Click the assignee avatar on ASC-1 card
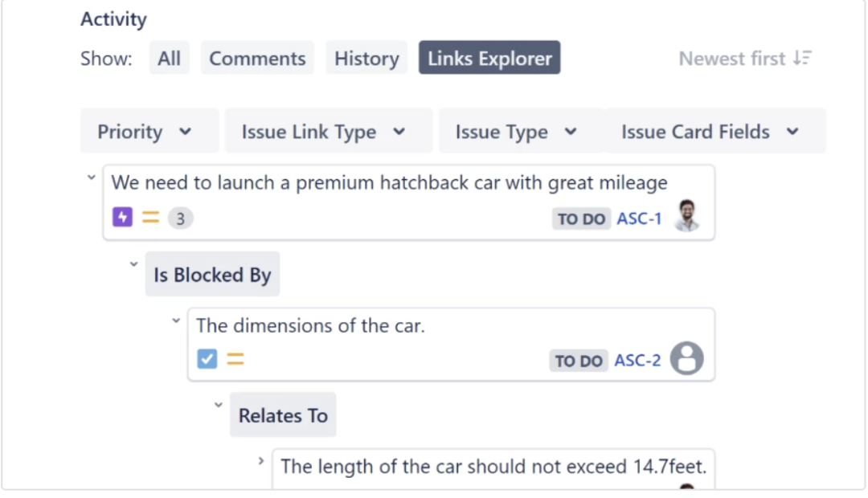The height and width of the screenshot is (498, 868). 687,217
